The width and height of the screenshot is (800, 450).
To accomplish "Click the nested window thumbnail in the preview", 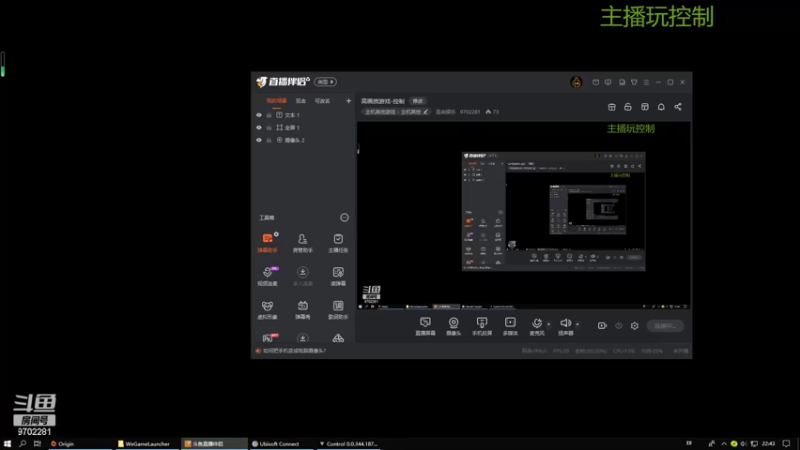I will click(x=554, y=211).
